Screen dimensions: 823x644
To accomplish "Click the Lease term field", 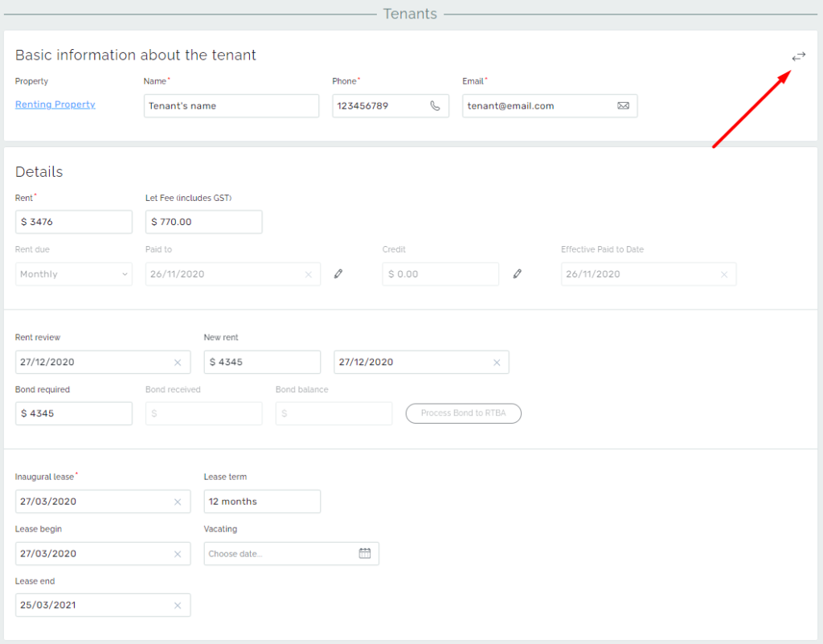I will coord(261,502).
